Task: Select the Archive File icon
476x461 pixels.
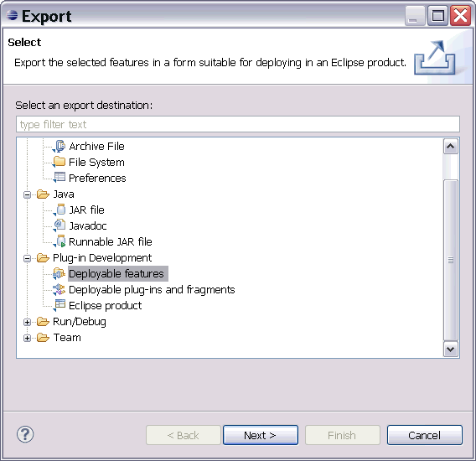Action: pos(59,147)
